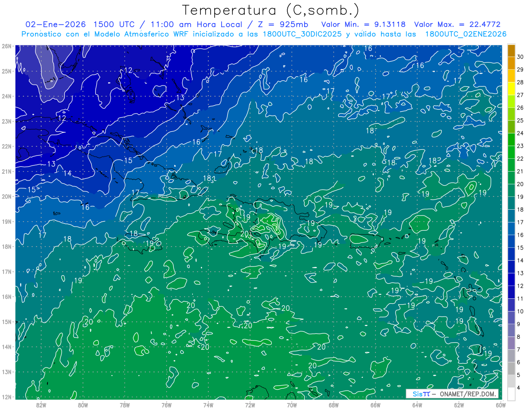Click the 70W longitude axis label
The image size is (532, 411).
point(292,404)
